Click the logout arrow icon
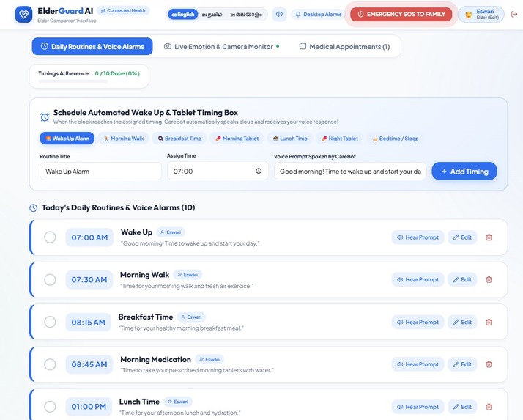Screen dimensions: 523x420 point(514,15)
